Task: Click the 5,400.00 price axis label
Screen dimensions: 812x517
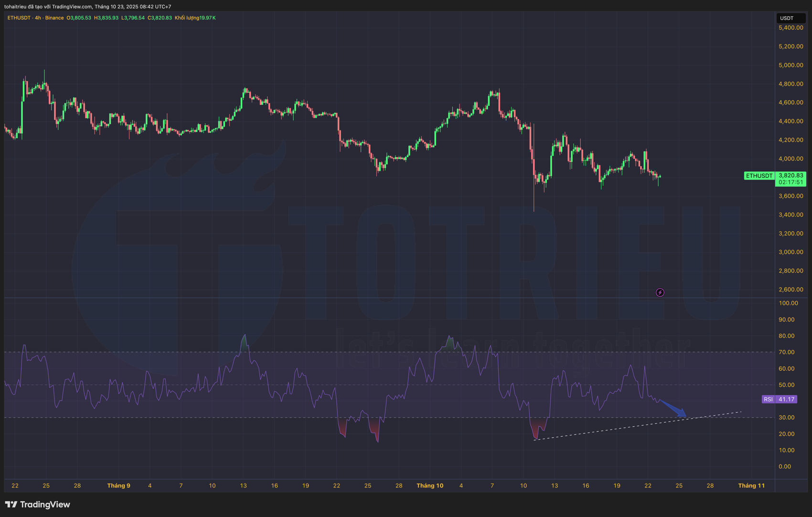Action: coord(791,28)
